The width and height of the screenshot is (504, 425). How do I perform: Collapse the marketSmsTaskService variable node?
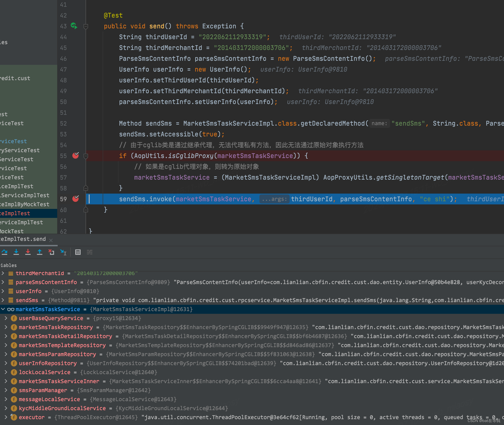[3, 309]
